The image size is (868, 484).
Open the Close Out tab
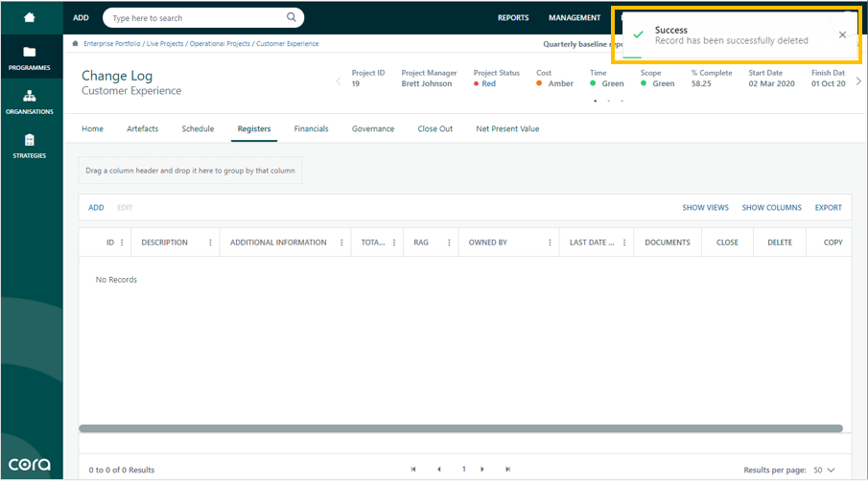point(435,128)
